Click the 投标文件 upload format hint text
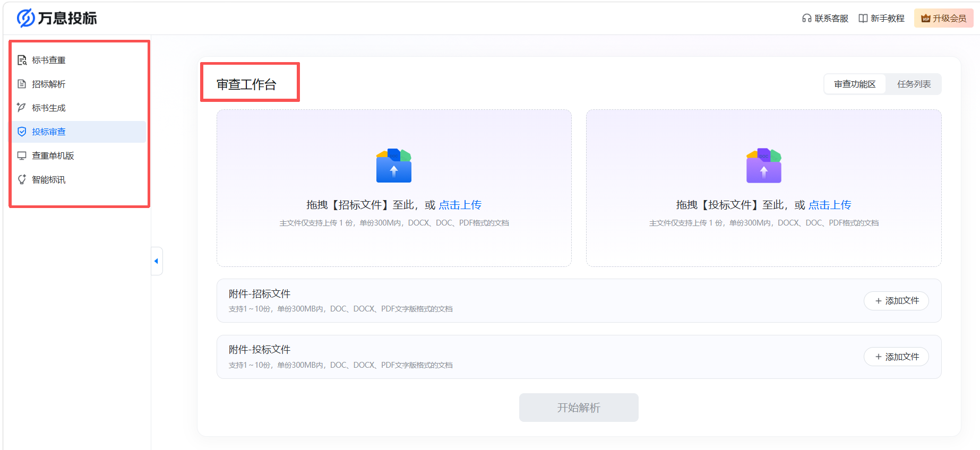980x450 pixels. point(764,223)
